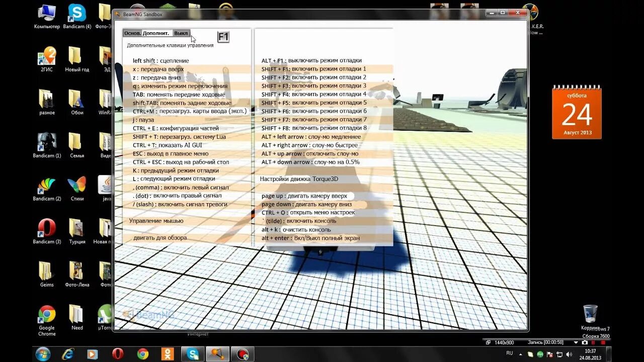Open Windows Media Player taskbar icon

click(93, 354)
